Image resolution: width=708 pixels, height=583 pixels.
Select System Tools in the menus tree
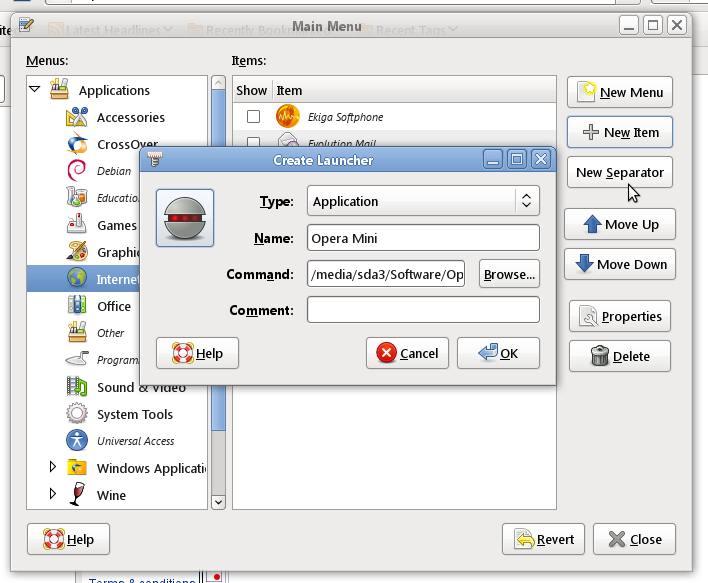(x=135, y=414)
